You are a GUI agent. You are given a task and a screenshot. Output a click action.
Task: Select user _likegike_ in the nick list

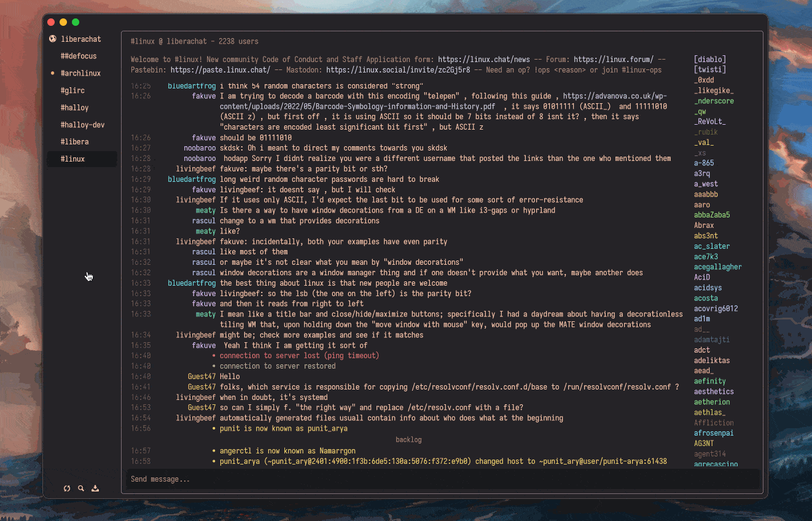[714, 91]
